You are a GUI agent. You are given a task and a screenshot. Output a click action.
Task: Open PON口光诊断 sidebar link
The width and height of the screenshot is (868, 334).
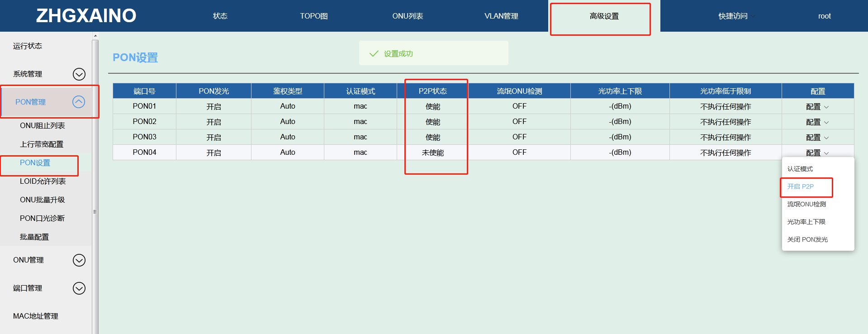(42, 218)
